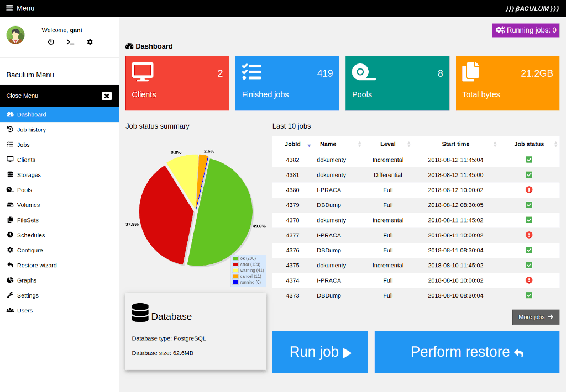The height and width of the screenshot is (392, 566).
Task: Toggle the error (159) legend swatch
Action: click(235, 264)
